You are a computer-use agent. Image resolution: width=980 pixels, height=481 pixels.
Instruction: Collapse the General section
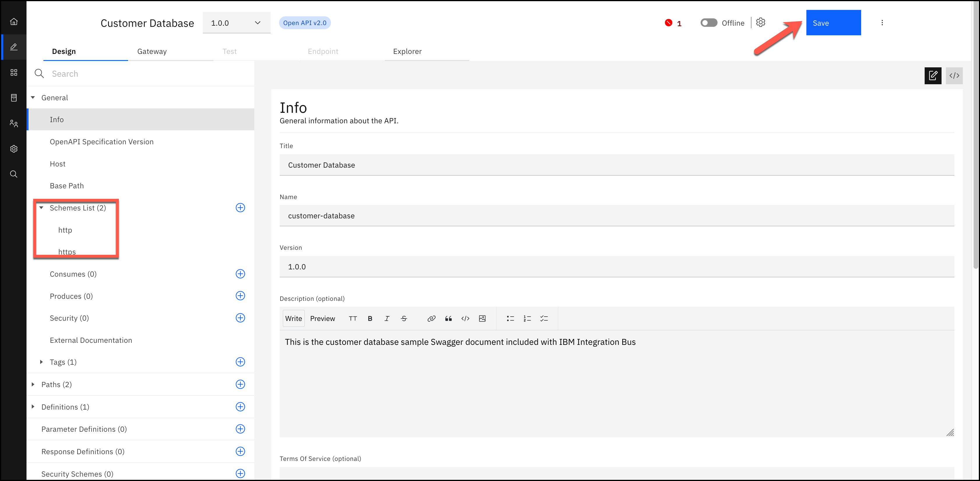coord(33,97)
